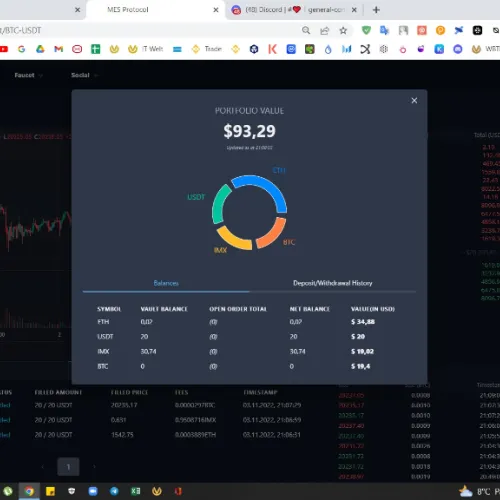
Task: Open the Google Translate extension
Action: (x=384, y=30)
